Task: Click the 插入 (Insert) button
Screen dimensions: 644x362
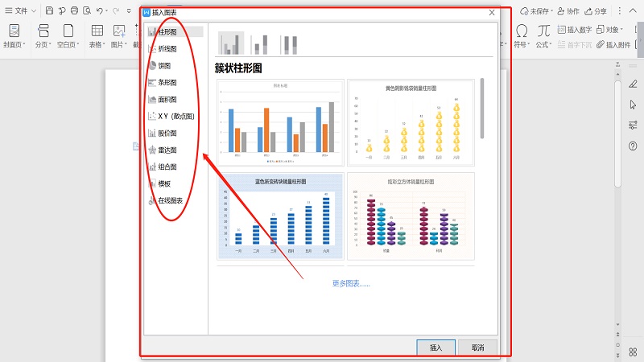Action: [436, 348]
